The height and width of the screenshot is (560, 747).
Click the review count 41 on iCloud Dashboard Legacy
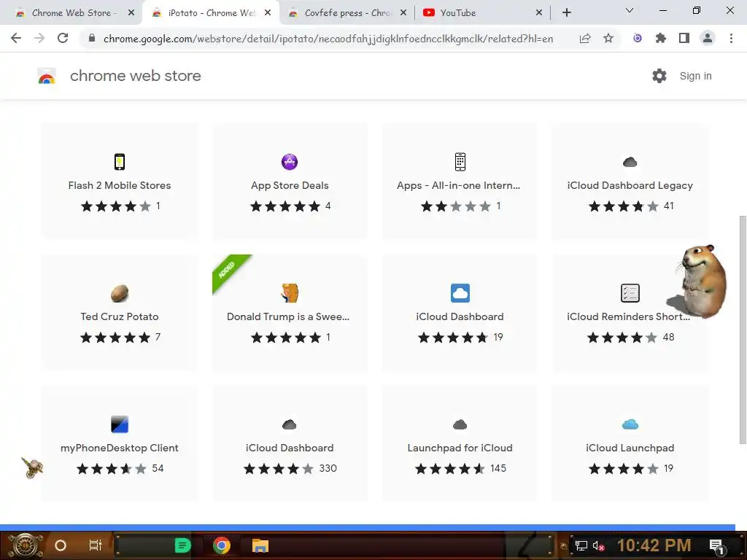(668, 206)
